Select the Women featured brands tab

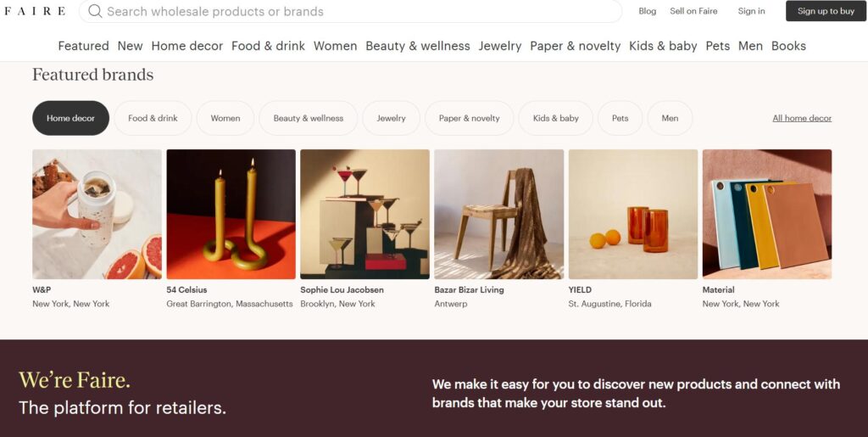(225, 118)
